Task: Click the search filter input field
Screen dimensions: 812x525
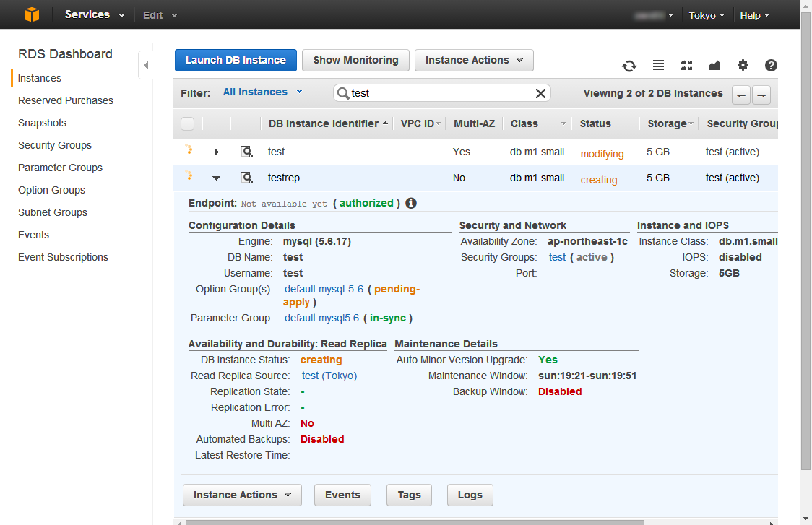Action: click(441, 93)
